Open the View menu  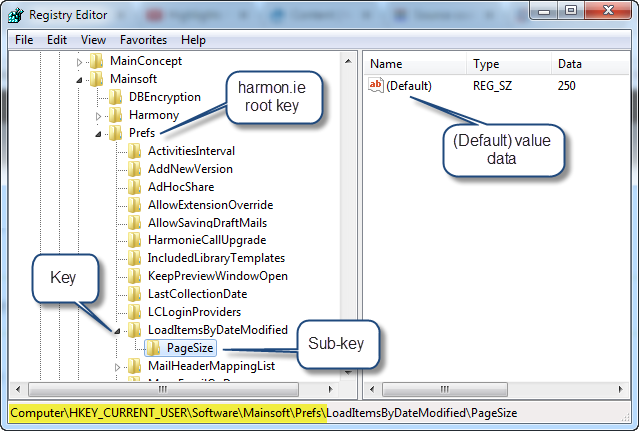click(x=93, y=40)
